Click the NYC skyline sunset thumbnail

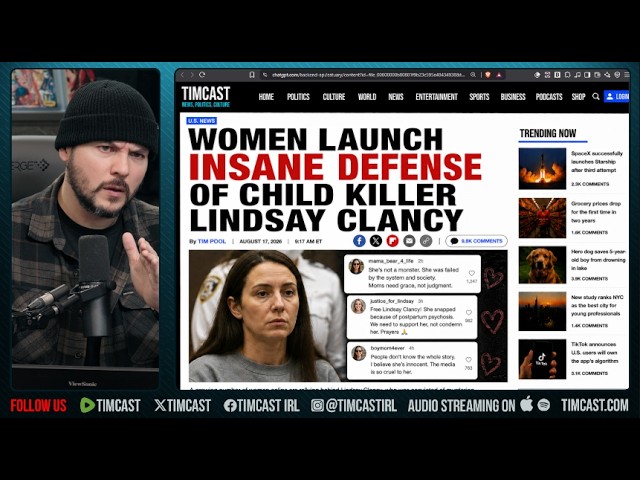(542, 311)
